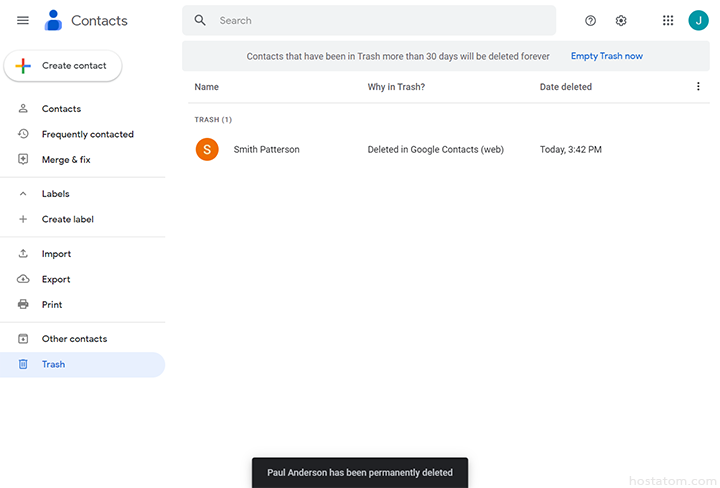Click the Create contact button

63,66
